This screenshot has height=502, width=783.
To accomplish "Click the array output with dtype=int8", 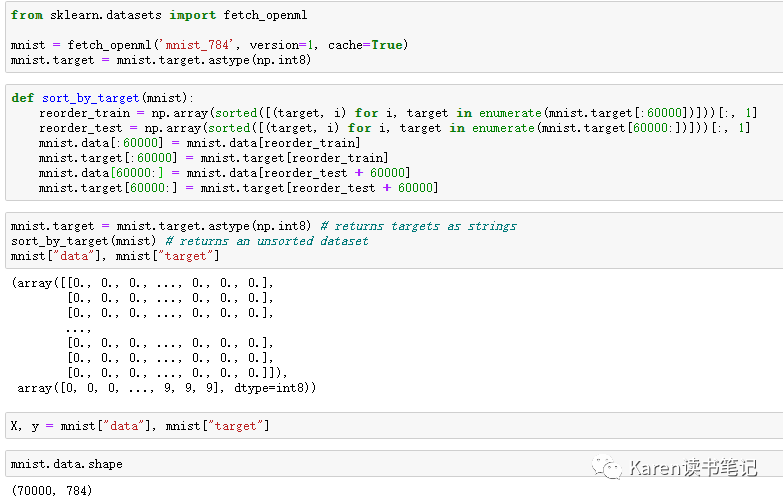I will [x=166, y=388].
